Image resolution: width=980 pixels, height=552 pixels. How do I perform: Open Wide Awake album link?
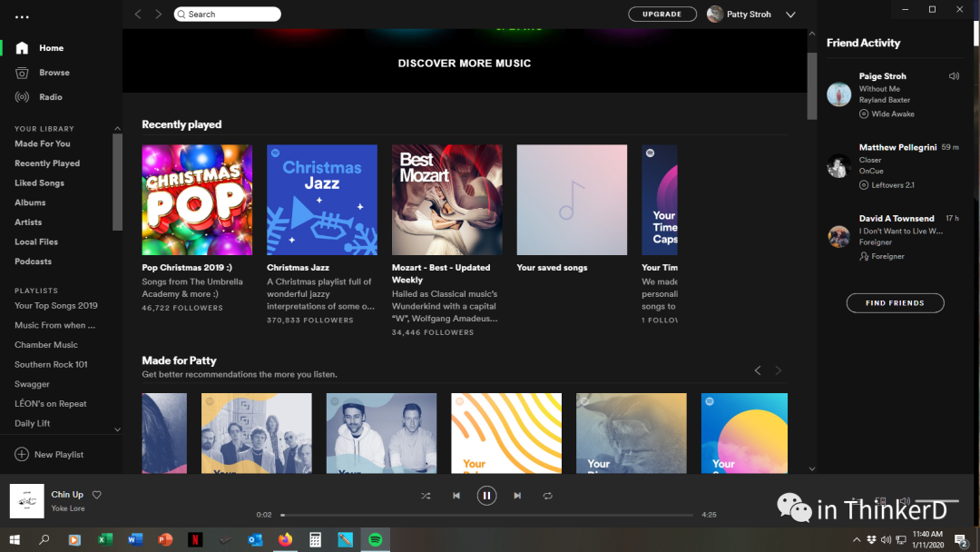pyautogui.click(x=893, y=113)
